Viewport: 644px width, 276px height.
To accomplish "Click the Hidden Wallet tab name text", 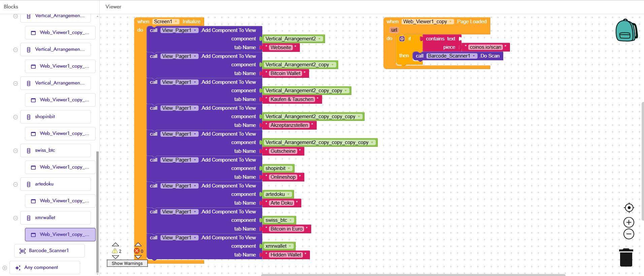I will coord(286,255).
